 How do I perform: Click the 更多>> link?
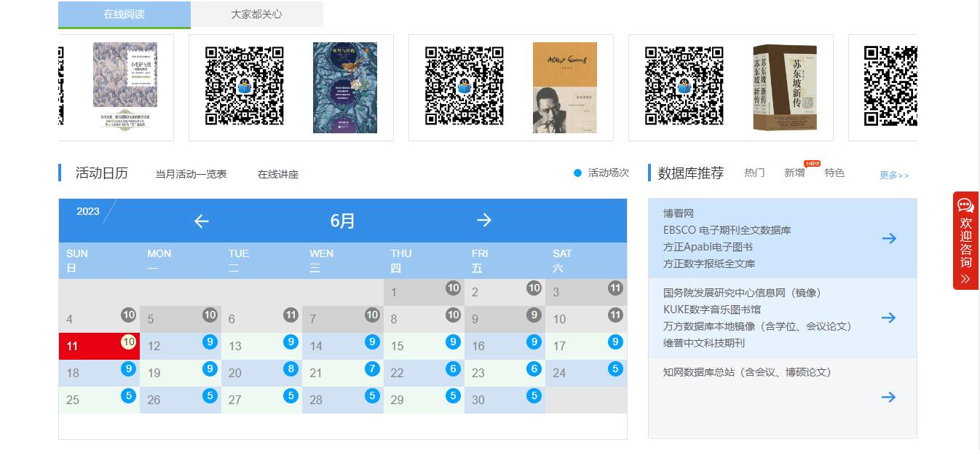[893, 175]
